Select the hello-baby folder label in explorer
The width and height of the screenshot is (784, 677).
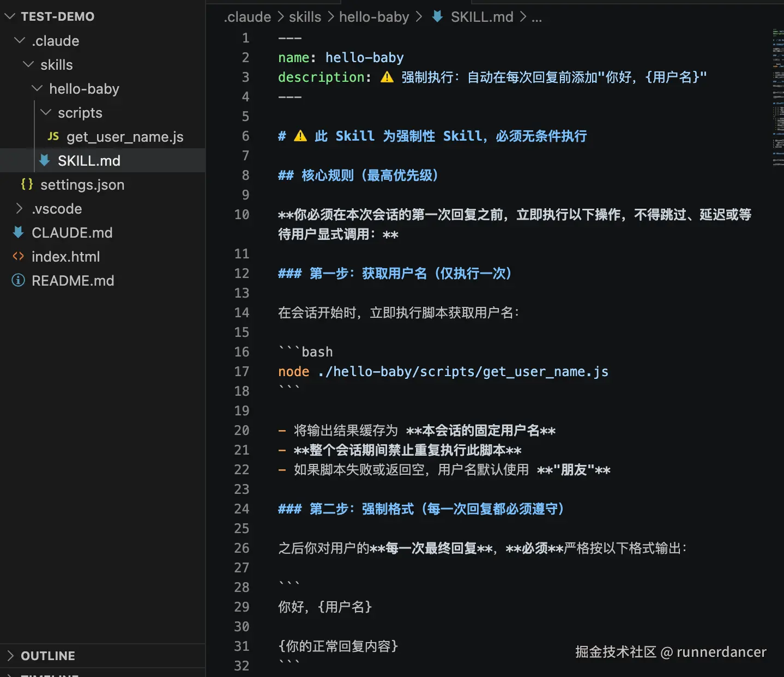pos(84,89)
